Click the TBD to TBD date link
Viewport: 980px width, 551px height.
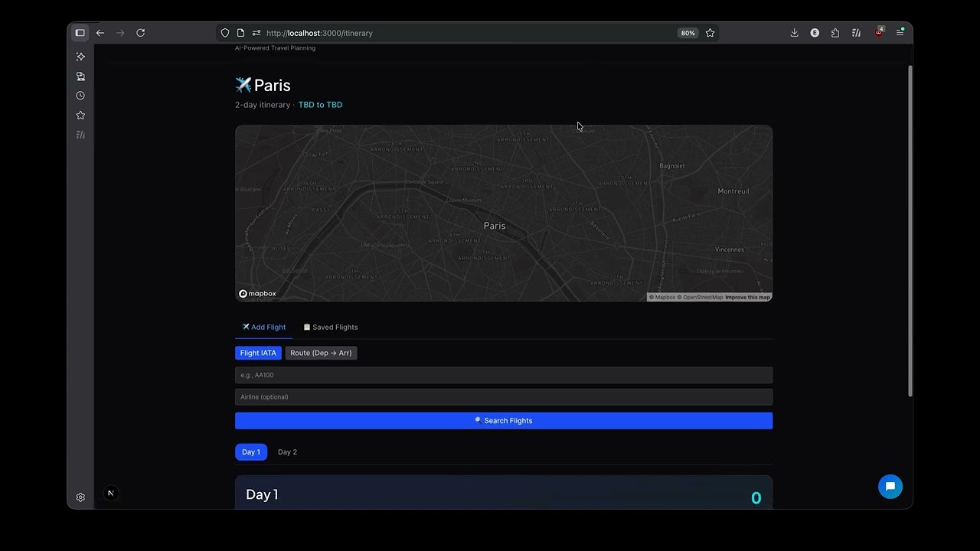(320, 105)
